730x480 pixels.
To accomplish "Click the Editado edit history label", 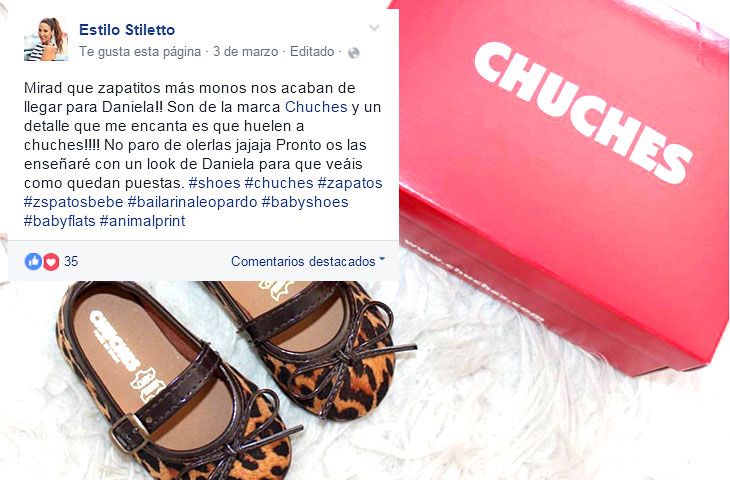I will 312,51.
